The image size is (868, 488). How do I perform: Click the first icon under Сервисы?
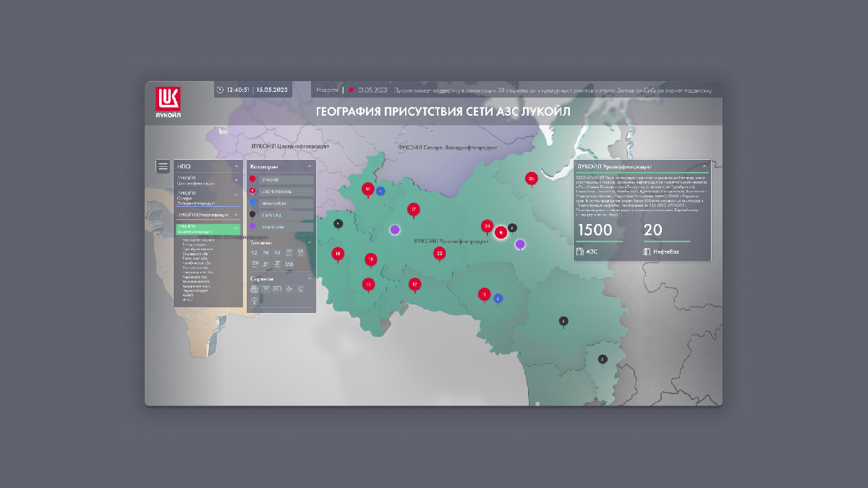[254, 289]
